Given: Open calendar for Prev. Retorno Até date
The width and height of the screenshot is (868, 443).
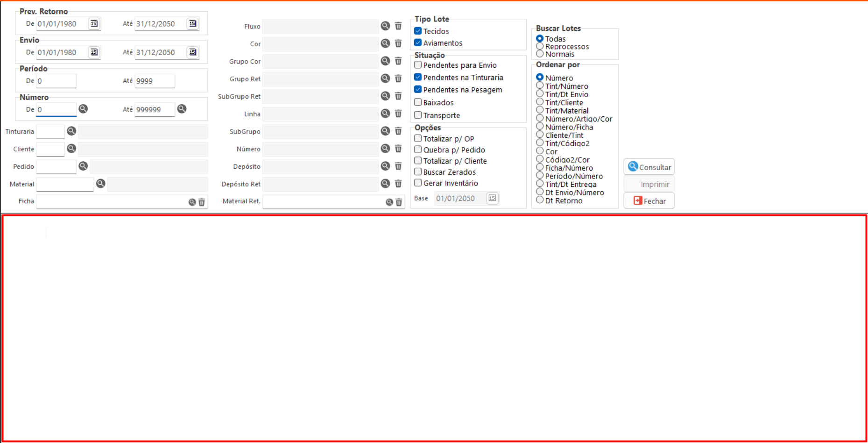Looking at the screenshot, I should 192,24.
